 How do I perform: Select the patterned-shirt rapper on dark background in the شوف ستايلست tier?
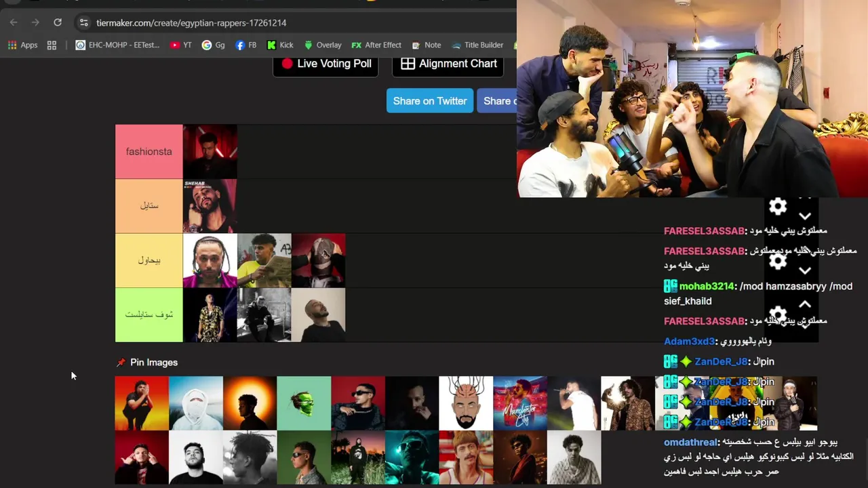point(210,314)
